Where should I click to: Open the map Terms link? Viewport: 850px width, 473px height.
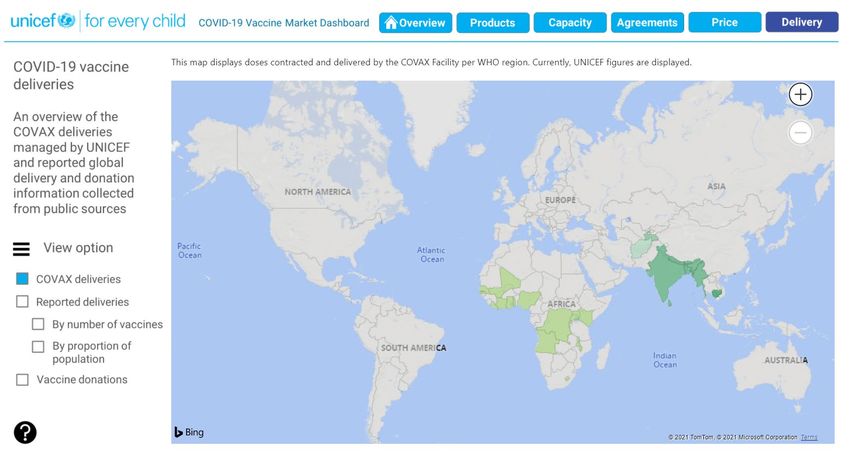[x=809, y=437]
